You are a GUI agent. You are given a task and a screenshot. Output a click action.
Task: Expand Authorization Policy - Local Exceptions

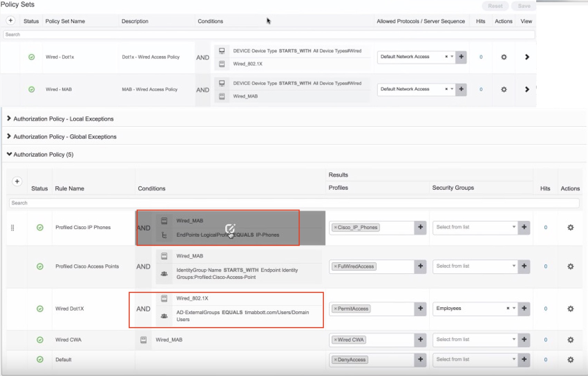pyautogui.click(x=9, y=119)
